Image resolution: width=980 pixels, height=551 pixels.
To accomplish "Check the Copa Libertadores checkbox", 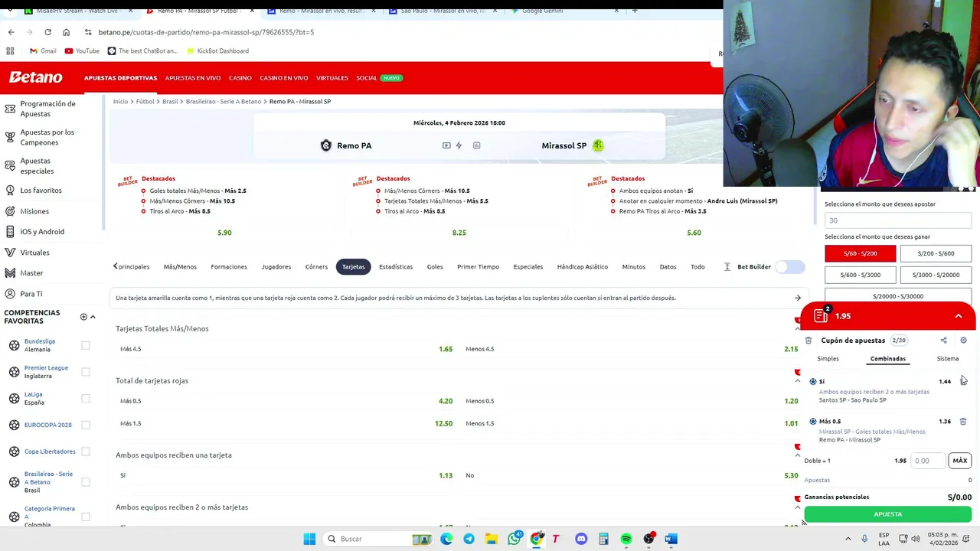I will (86, 452).
